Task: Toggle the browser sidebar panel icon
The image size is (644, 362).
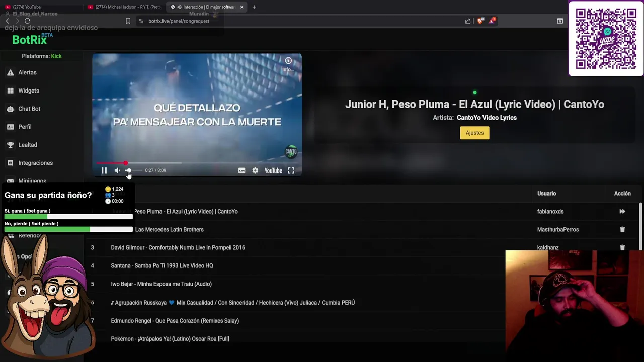Action: click(x=560, y=21)
